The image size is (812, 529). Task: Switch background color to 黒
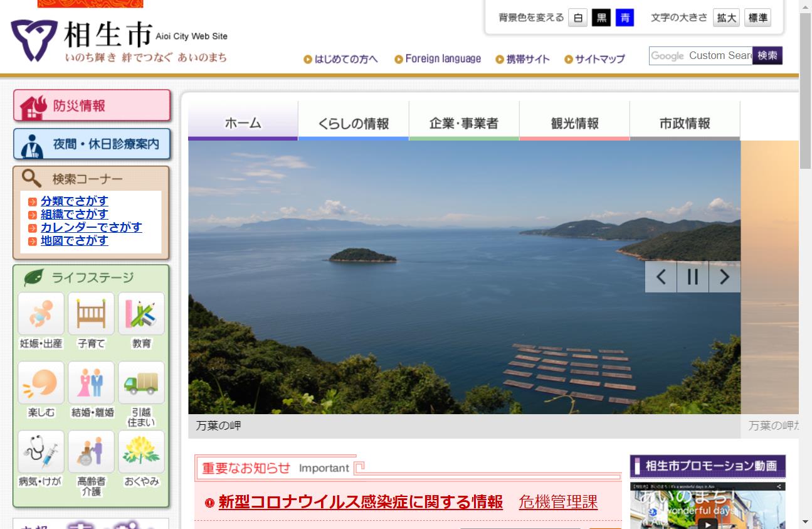click(599, 18)
